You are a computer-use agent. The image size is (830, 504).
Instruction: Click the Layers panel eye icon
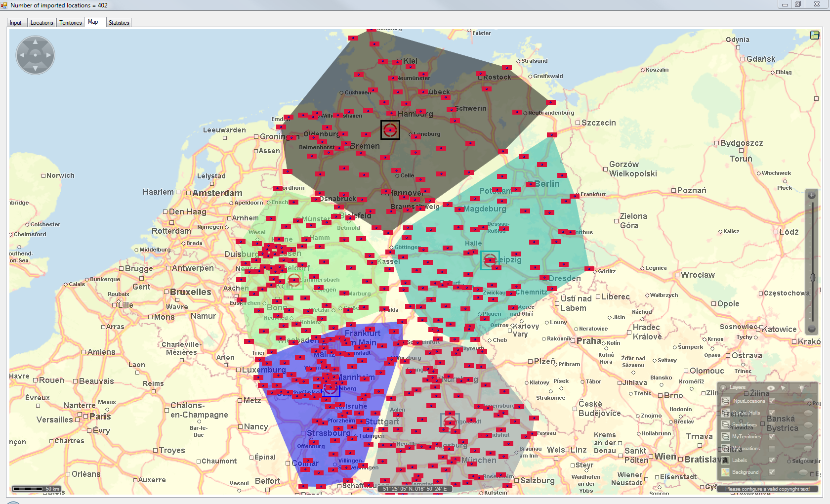click(770, 388)
